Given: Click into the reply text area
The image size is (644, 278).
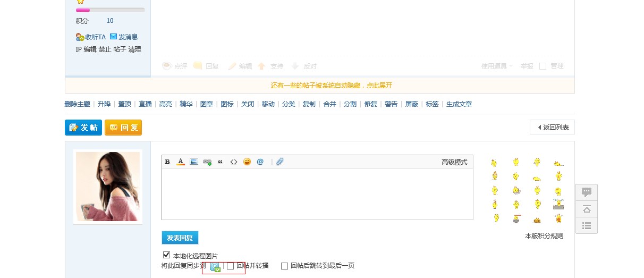Looking at the screenshot, I should point(317,194).
